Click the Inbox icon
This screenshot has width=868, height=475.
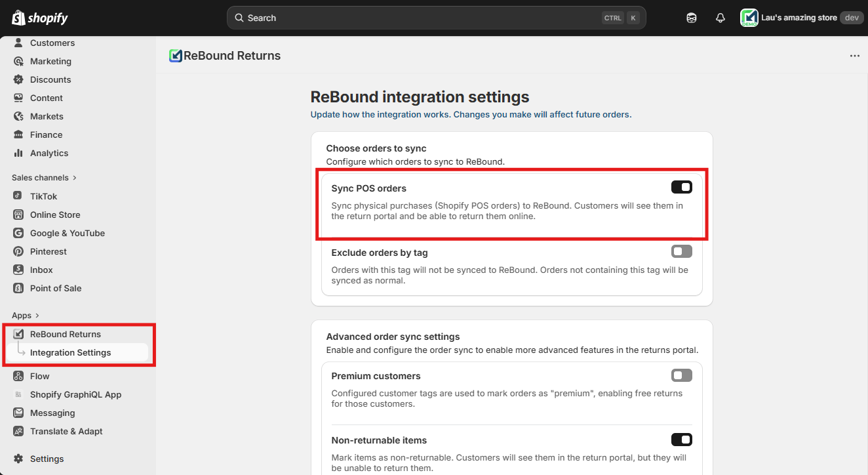18,270
